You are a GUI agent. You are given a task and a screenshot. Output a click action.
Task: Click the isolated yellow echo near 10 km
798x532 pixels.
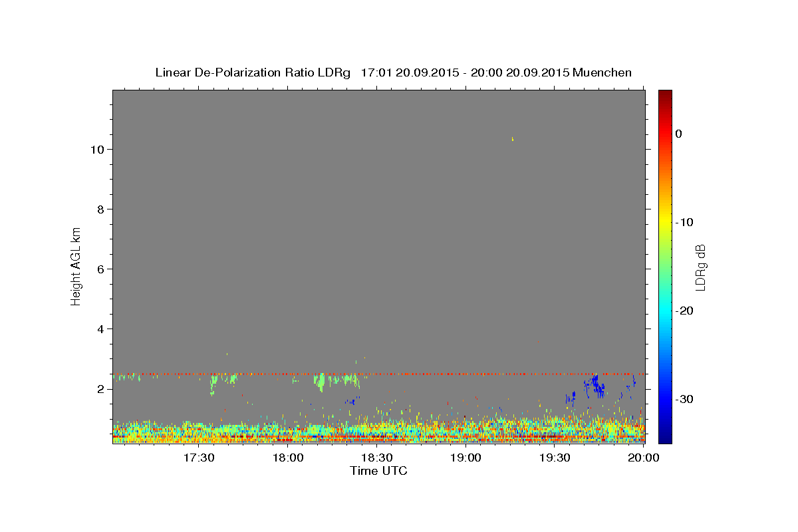pos(512,138)
